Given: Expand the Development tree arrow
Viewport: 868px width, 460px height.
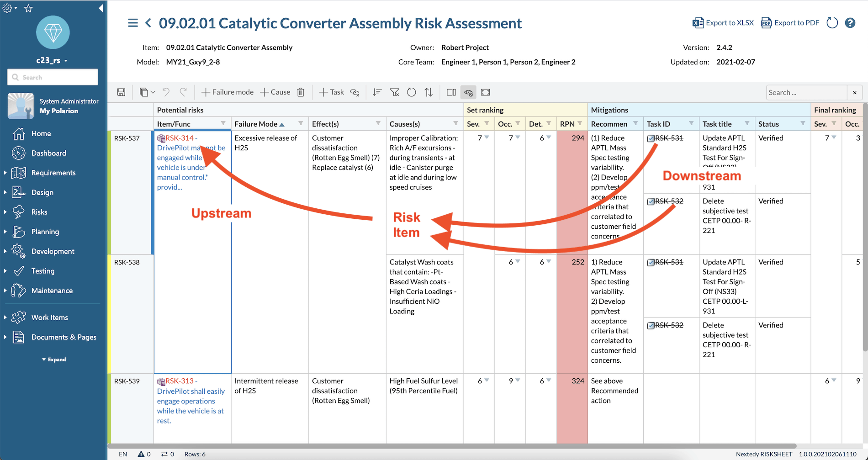Looking at the screenshot, I should [x=5, y=251].
